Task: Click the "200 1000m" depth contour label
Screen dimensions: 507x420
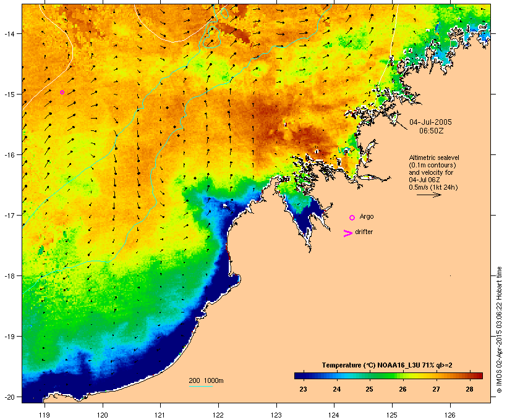Action: (206, 380)
